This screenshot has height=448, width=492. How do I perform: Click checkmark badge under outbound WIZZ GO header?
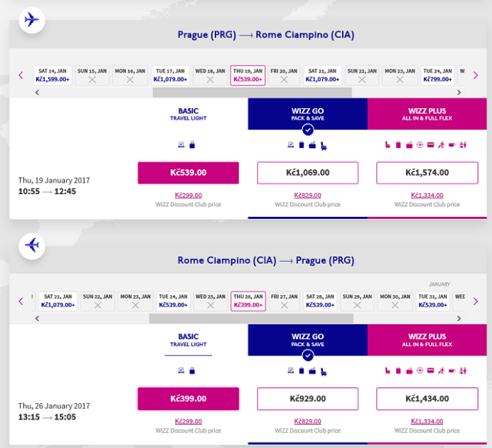[x=308, y=129]
